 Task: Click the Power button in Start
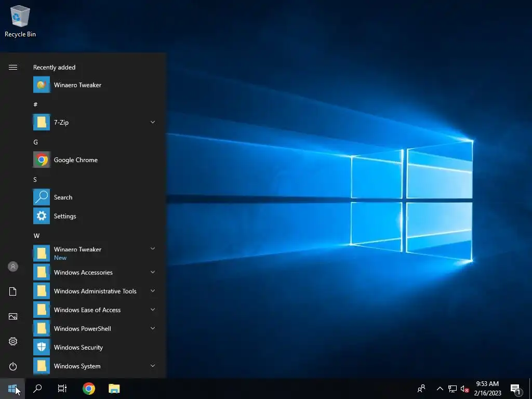click(13, 366)
